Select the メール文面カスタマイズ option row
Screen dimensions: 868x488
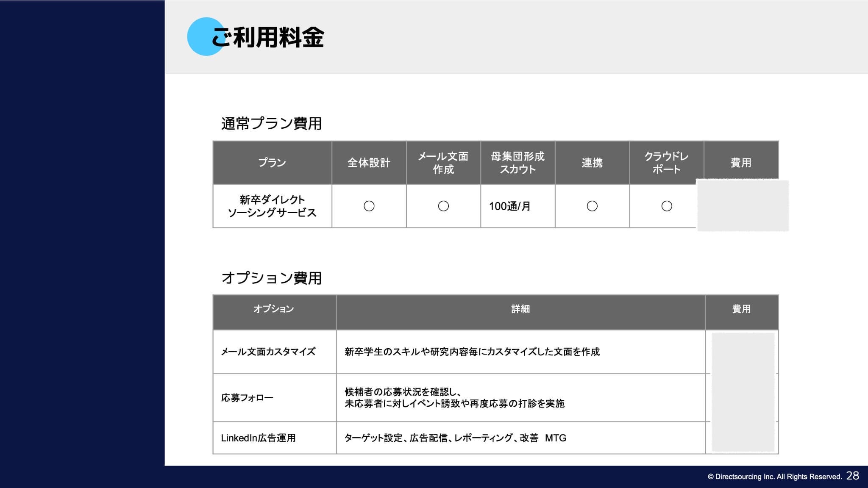268,352
